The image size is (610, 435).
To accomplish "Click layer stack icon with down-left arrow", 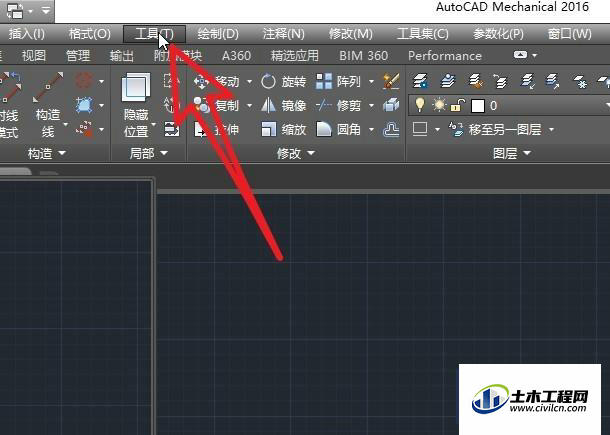I will (x=527, y=81).
